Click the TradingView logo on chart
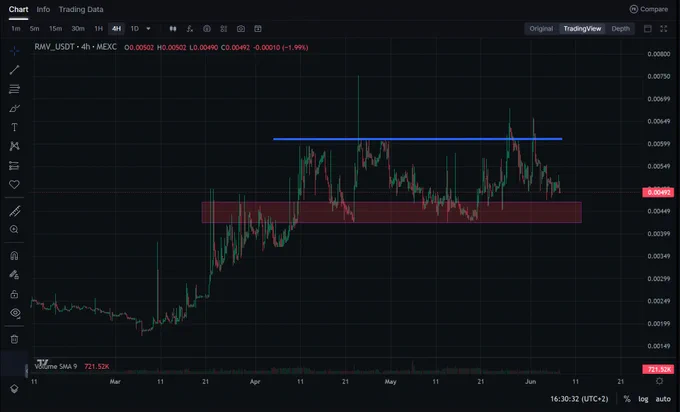Viewport: 680px width, 412px height. [x=42, y=363]
